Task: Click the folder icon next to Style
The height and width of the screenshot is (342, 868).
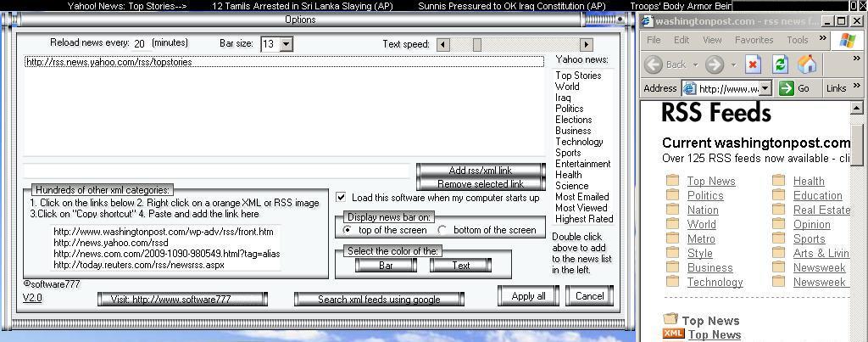Action: (x=672, y=253)
